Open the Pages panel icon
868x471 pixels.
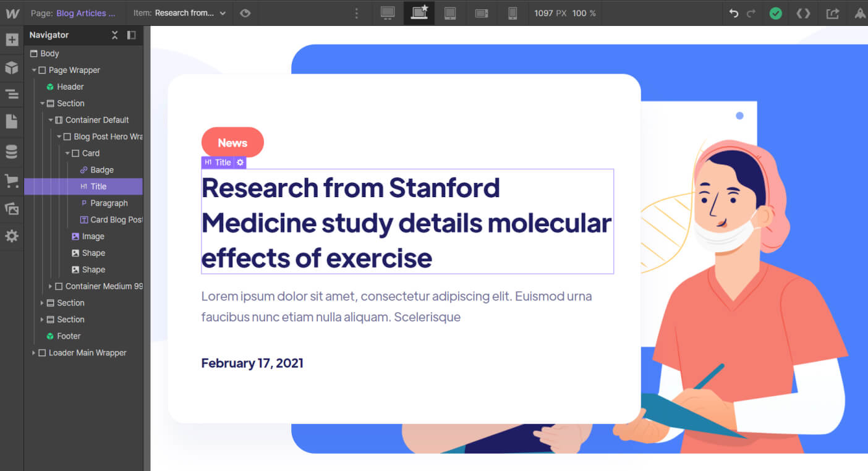pos(12,122)
